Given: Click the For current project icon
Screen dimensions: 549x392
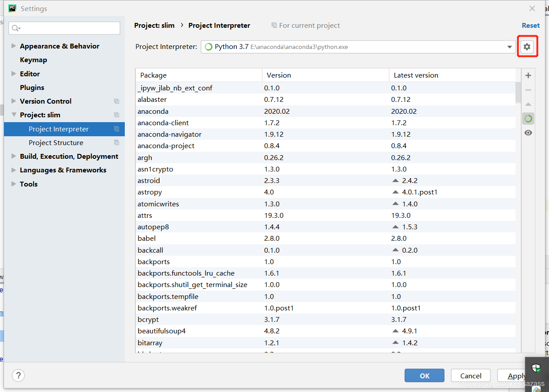Looking at the screenshot, I should coord(274,25).
